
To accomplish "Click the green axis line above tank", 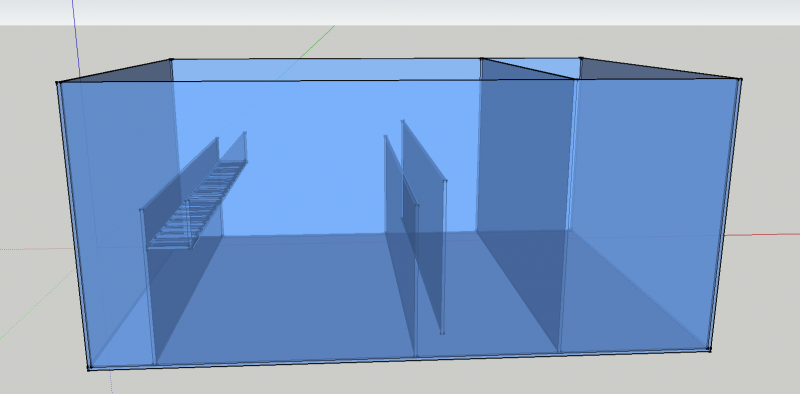I will point(317,41).
